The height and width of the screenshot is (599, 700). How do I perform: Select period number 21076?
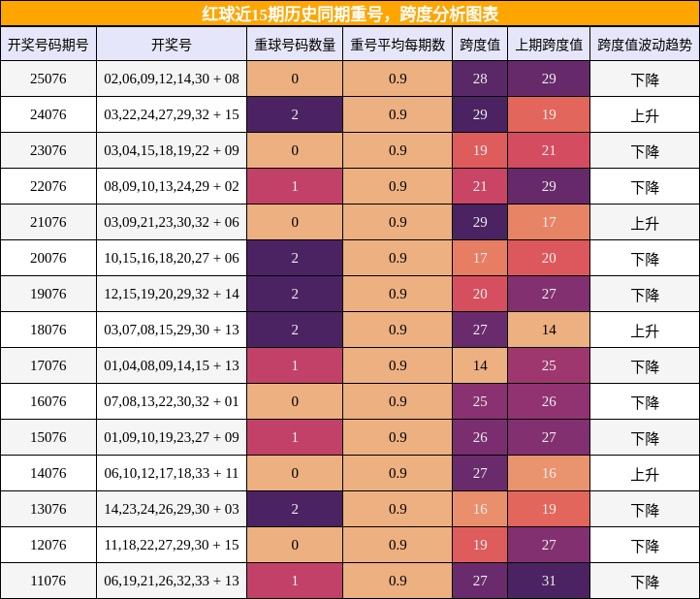tap(48, 222)
